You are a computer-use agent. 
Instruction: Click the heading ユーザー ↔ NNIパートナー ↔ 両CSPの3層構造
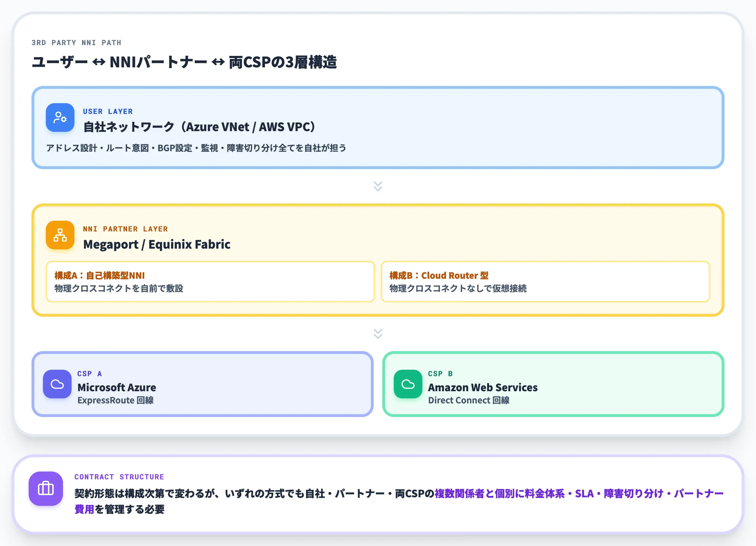point(184,62)
